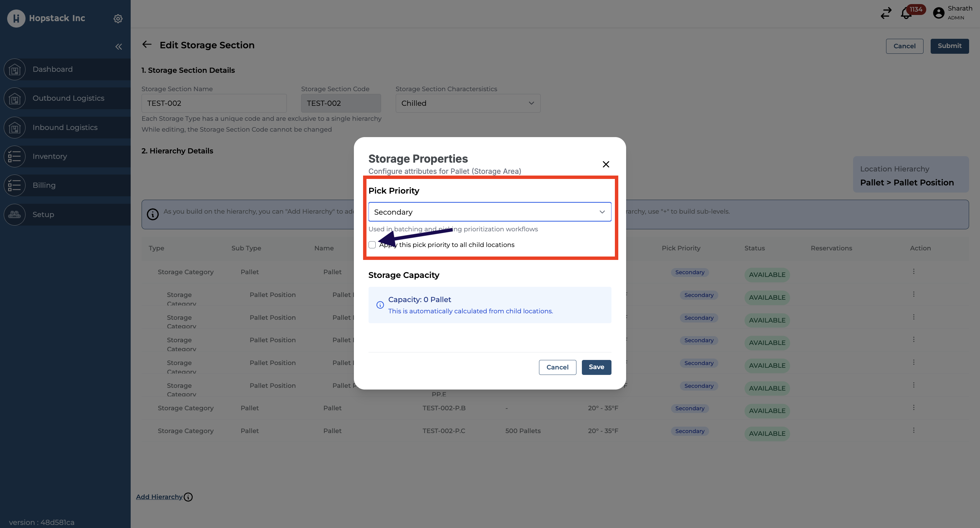Click info icon next to Add Hierarchy
The height and width of the screenshot is (528, 980).
pyautogui.click(x=188, y=497)
